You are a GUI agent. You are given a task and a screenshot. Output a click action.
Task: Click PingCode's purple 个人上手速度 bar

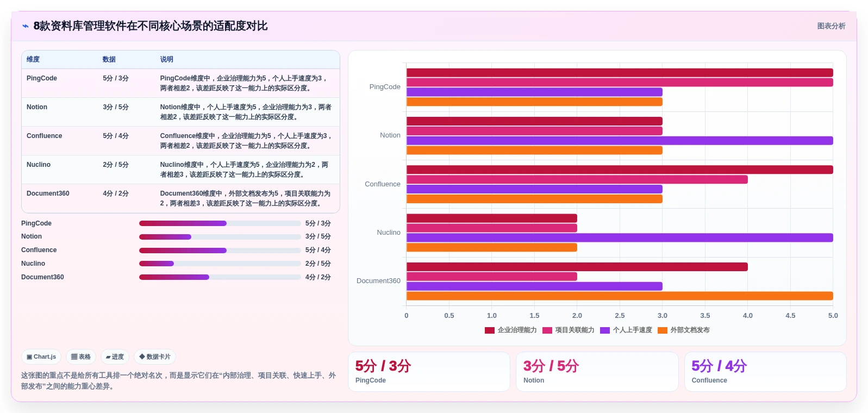534,92
